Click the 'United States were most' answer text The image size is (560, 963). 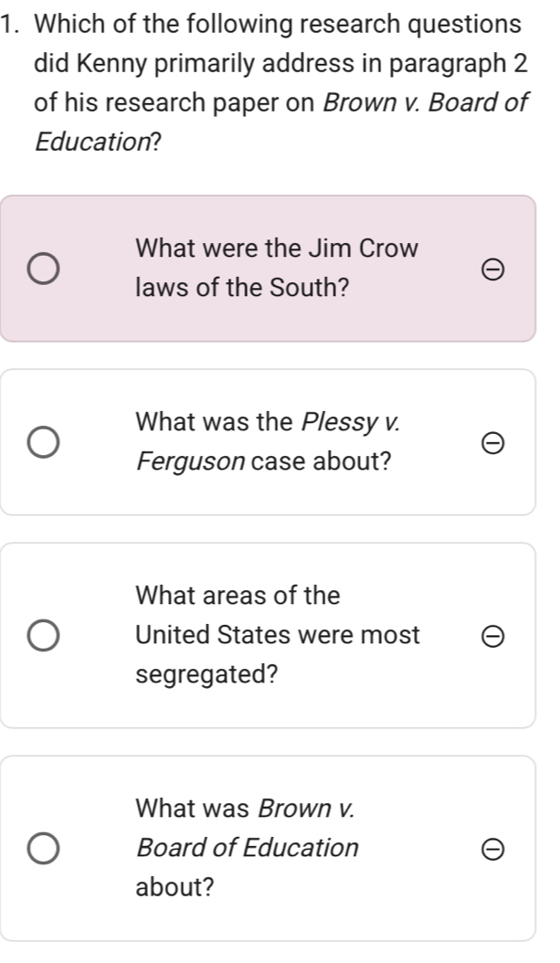[278, 635]
